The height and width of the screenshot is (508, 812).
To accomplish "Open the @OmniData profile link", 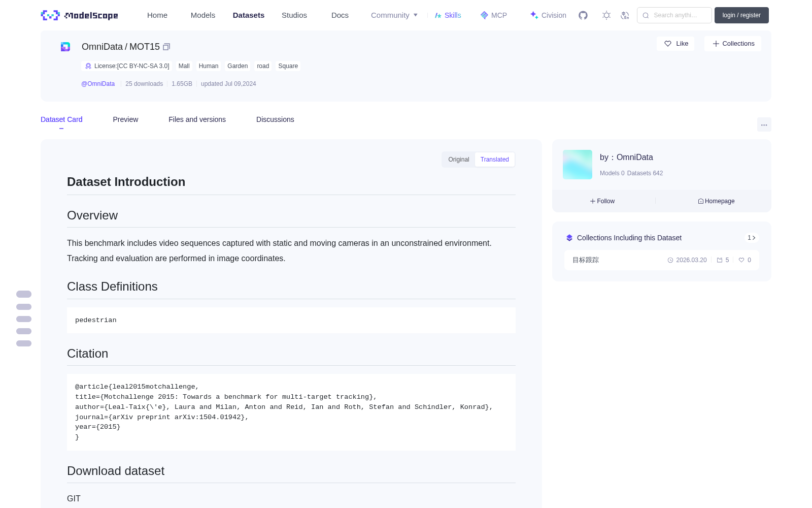I will [x=98, y=84].
